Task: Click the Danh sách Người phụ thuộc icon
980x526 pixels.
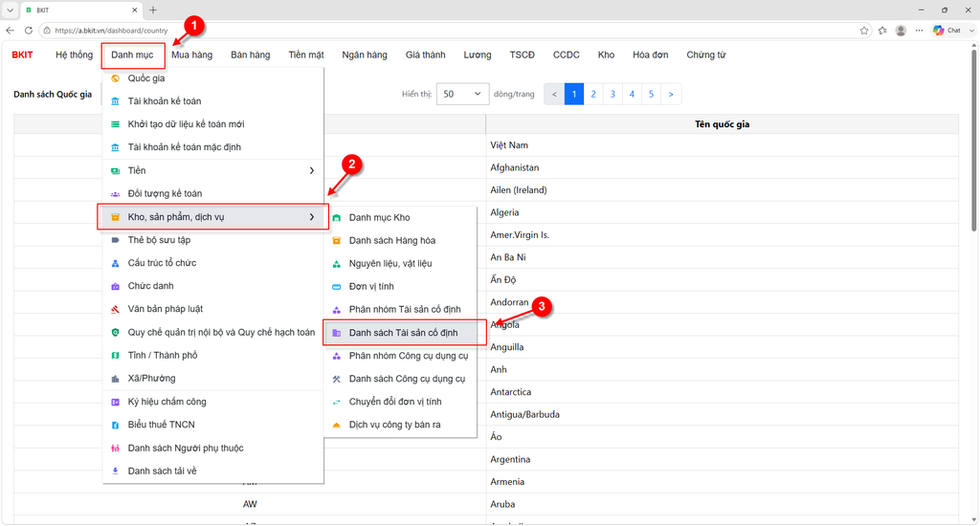Action: pyautogui.click(x=115, y=448)
